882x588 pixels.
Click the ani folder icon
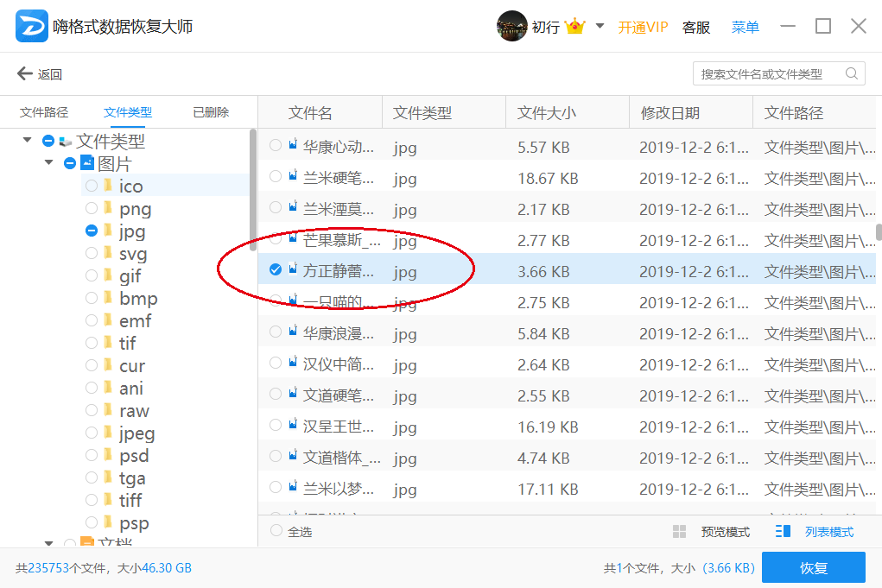108,387
